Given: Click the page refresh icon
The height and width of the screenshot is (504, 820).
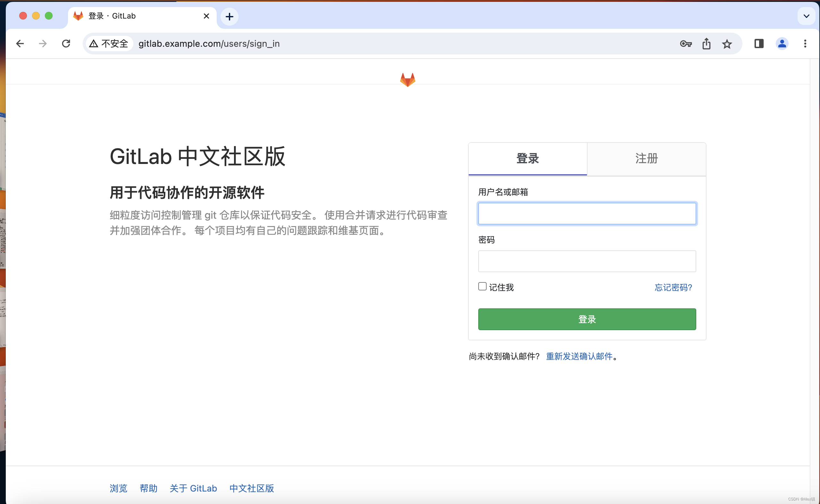Looking at the screenshot, I should point(66,43).
